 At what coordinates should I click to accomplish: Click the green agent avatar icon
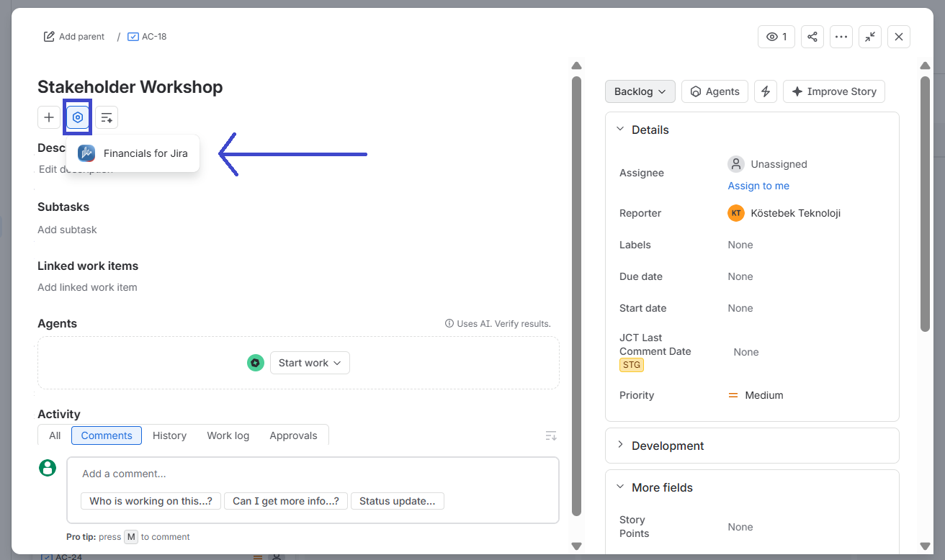pos(256,363)
